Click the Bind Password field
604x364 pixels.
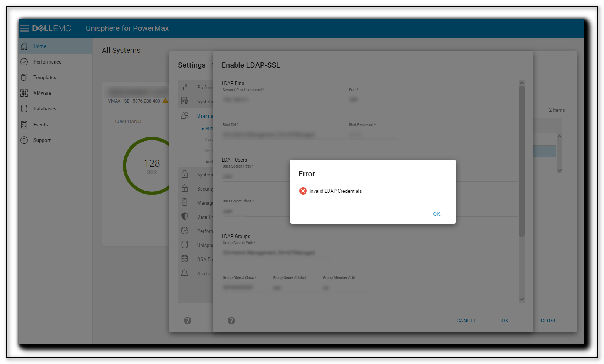tap(373, 134)
